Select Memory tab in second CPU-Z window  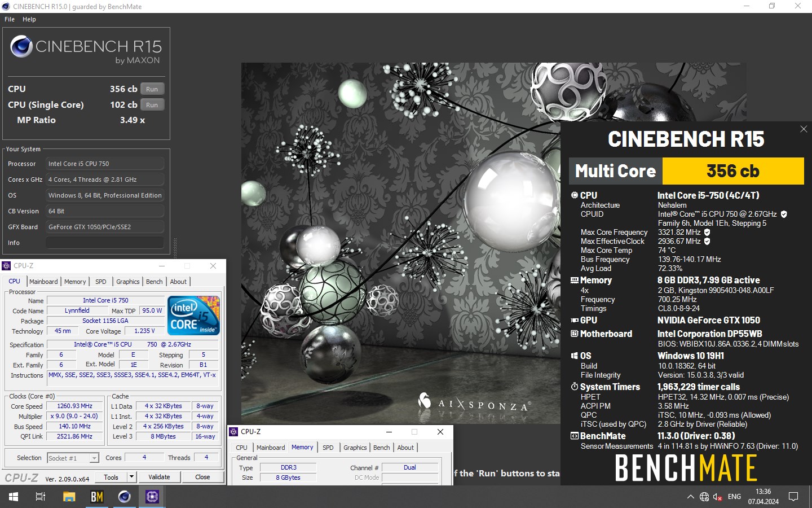click(x=302, y=447)
